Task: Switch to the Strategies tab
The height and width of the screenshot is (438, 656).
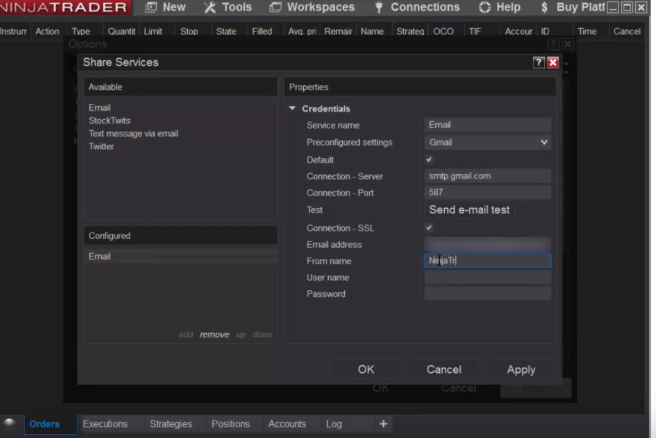Action: click(x=170, y=424)
